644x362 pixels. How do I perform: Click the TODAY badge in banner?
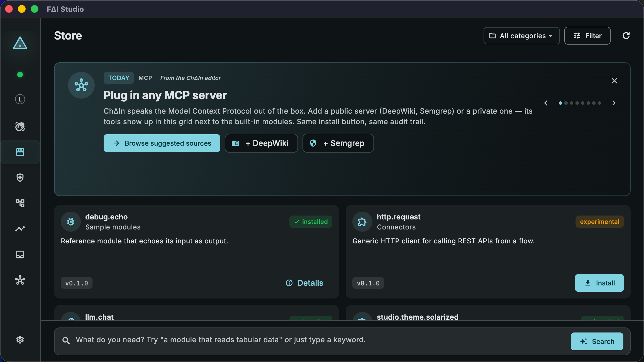(x=119, y=78)
